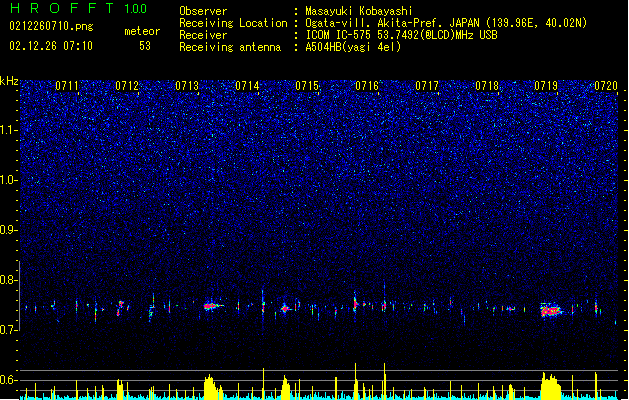The height and width of the screenshot is (400, 629).
Task: Click the 1.1 kHz frequency axis label
Action: tap(9, 130)
